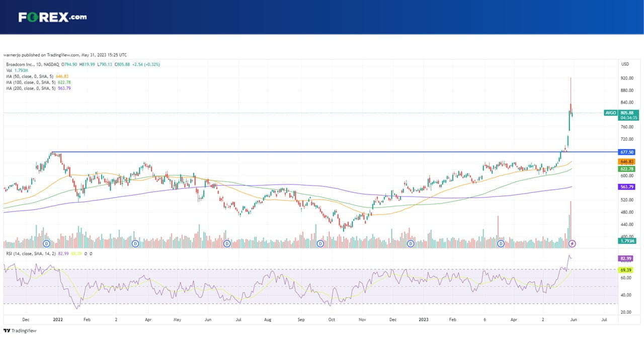
Task: Click the dividend D marker below the 2022 label
Action: tap(47, 243)
